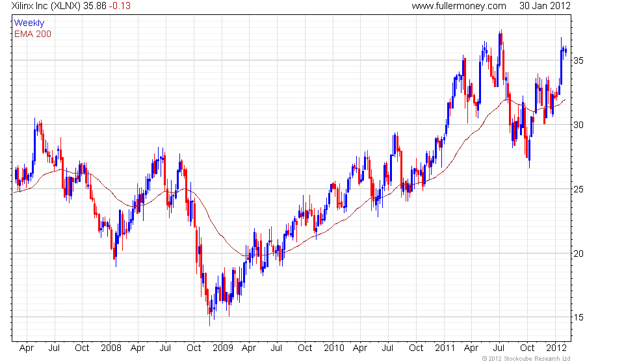Click the chart date '30 Jan 2012'

[545, 6]
